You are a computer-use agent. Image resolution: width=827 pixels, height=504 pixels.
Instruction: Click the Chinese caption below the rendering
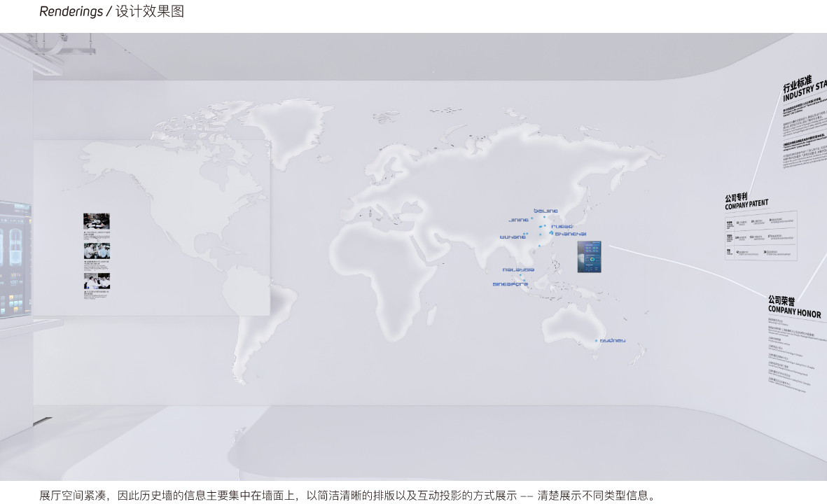click(348, 496)
